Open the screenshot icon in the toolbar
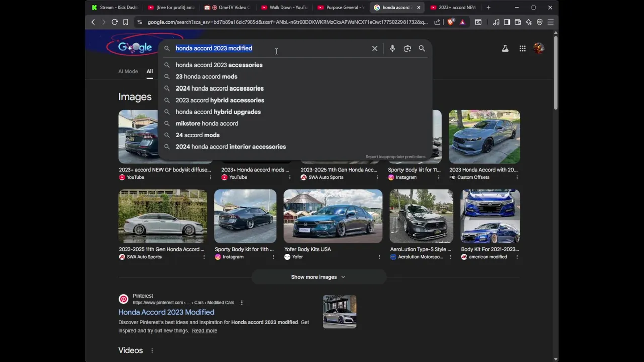Screen dimensions: 644x362 [x=478, y=22]
